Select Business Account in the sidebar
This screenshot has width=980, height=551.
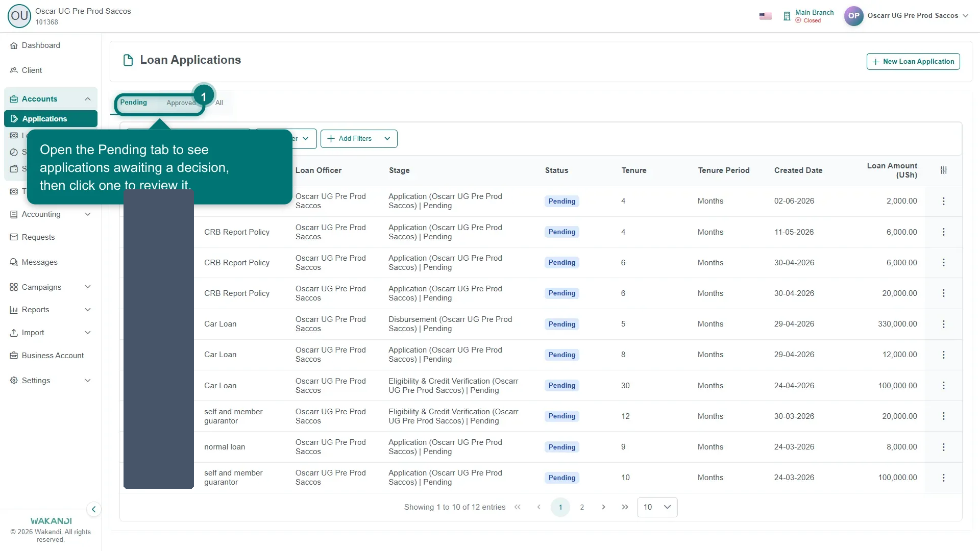(x=53, y=356)
